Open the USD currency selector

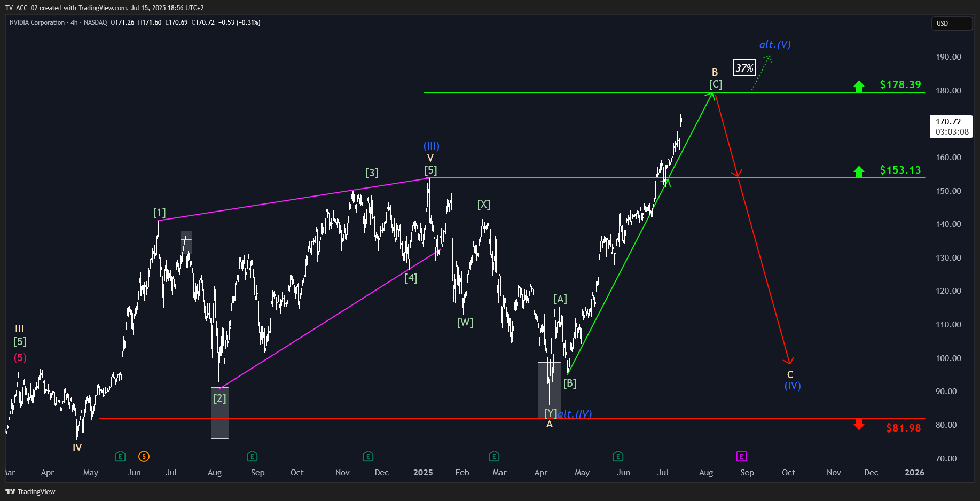952,24
